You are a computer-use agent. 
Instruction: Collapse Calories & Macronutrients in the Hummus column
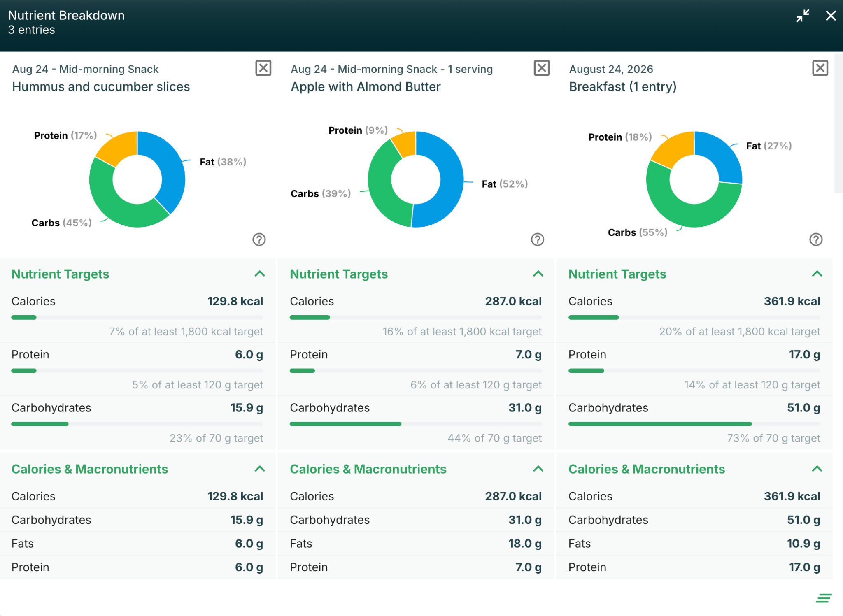coord(260,469)
